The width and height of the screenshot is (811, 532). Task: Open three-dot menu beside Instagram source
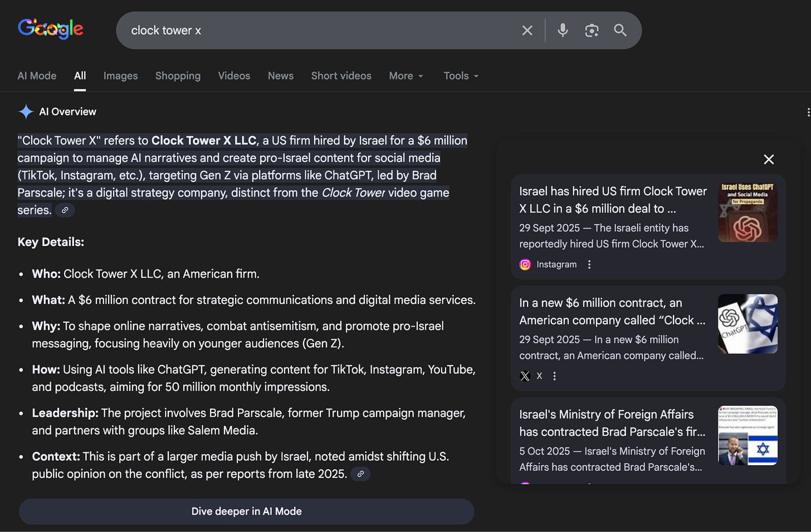pos(589,265)
